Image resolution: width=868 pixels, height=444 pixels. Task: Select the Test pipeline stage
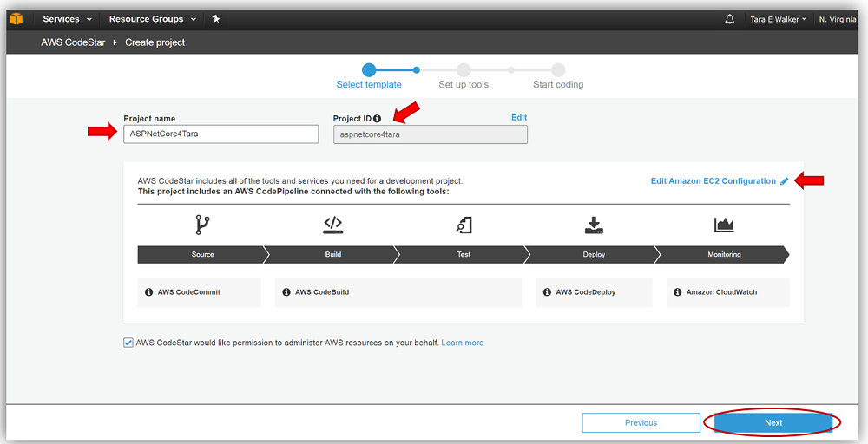click(464, 254)
